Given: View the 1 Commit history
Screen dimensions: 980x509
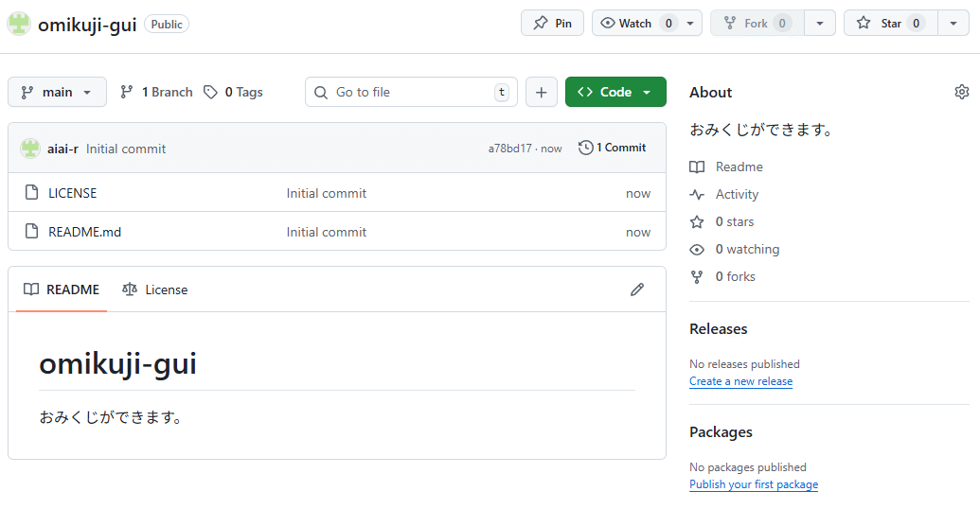Looking at the screenshot, I should click(612, 148).
